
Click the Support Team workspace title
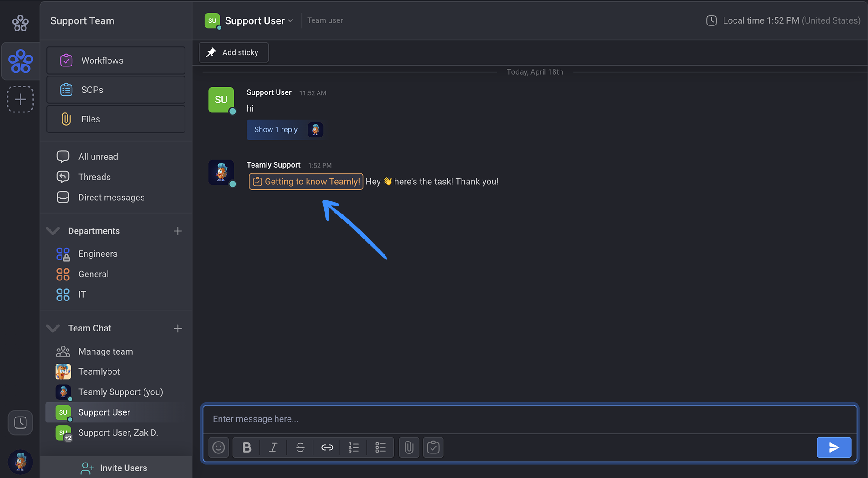82,21
